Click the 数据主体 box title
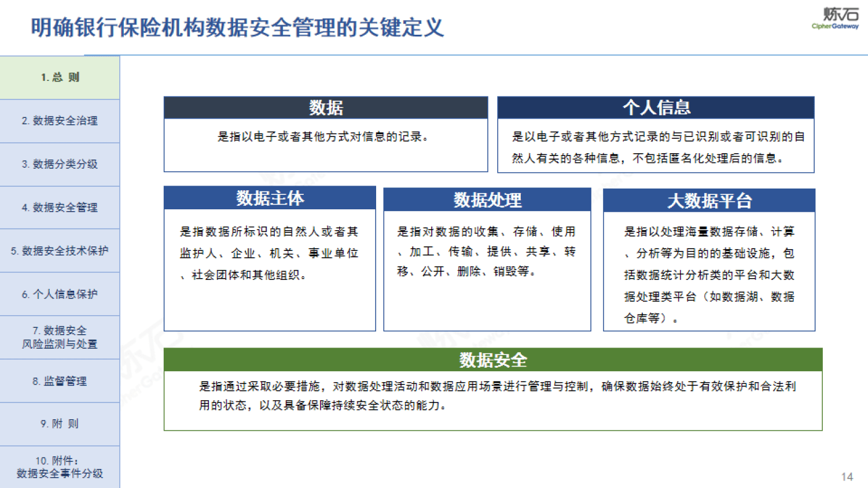This screenshot has width=868, height=488. coord(270,198)
